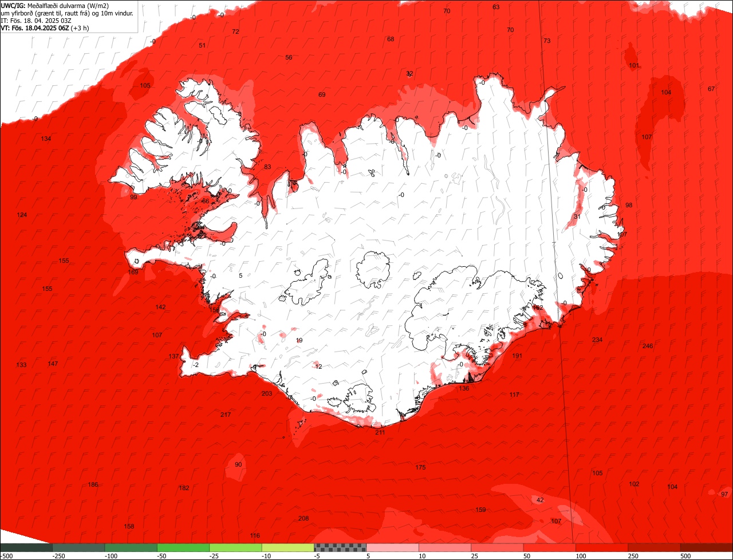Select the legend swatch between 100 and 250
This screenshot has height=560, width=733.
[602, 547]
